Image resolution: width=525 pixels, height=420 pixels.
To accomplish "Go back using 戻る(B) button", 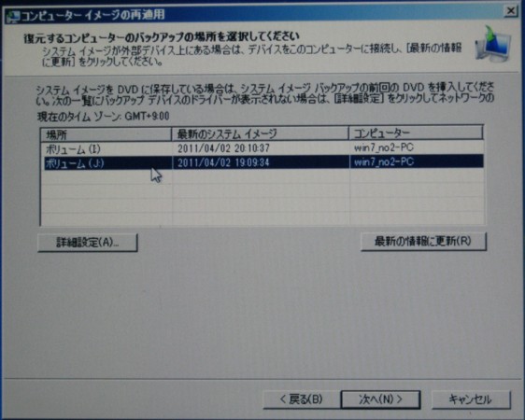I will click(x=302, y=399).
